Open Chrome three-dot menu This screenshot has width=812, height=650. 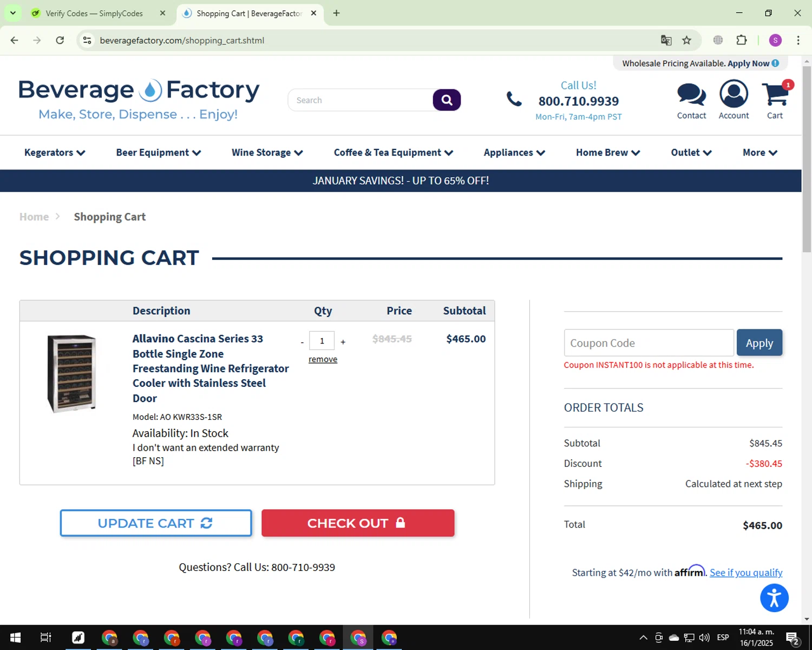click(x=798, y=40)
